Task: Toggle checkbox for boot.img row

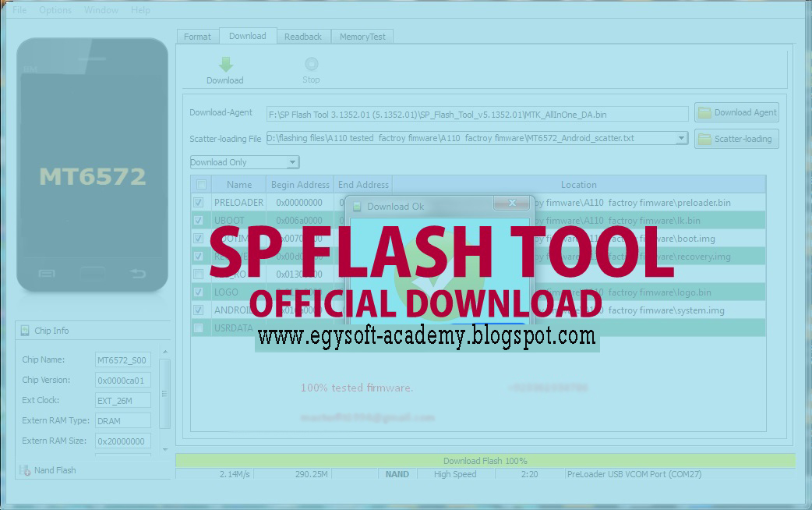Action: [199, 239]
